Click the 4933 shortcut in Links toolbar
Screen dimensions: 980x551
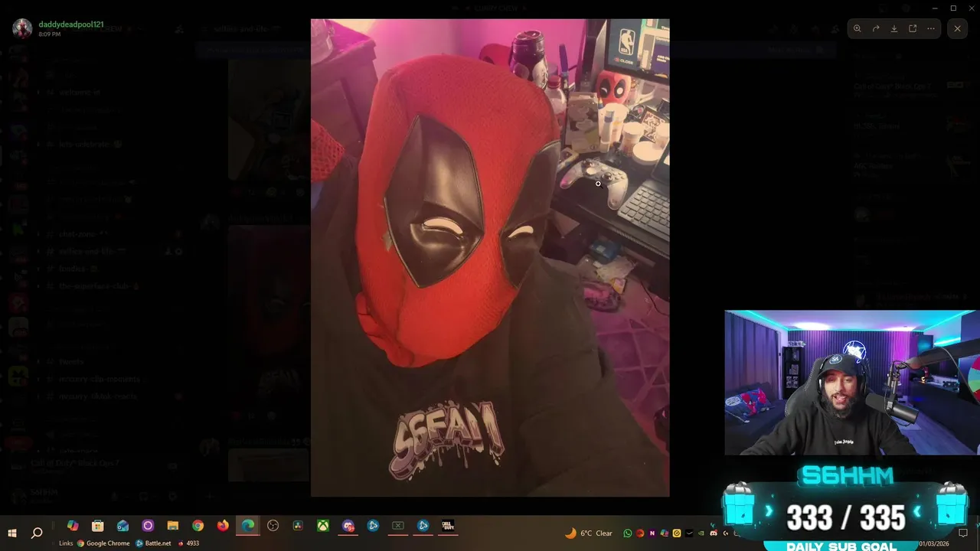pos(188,543)
